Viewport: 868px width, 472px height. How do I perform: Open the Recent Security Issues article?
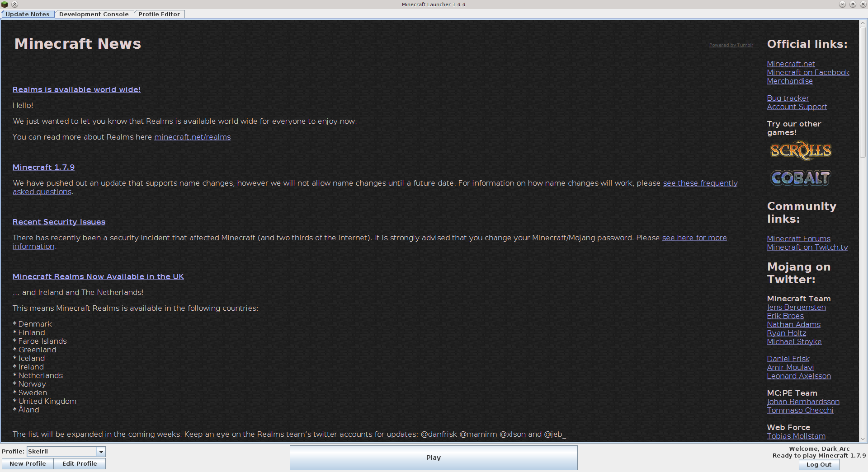click(x=59, y=222)
